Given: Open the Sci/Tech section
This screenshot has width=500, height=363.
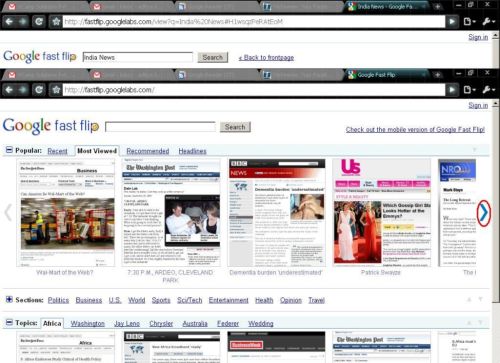Looking at the screenshot, I should coord(190,300).
